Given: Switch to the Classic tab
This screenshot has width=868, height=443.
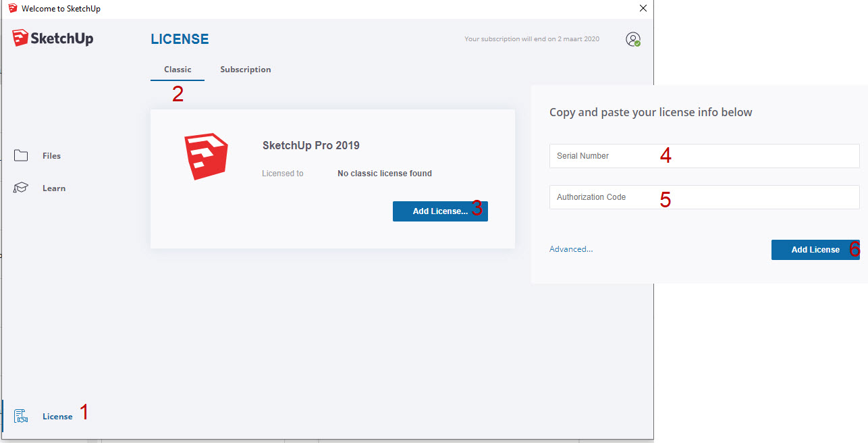Looking at the screenshot, I should point(178,70).
